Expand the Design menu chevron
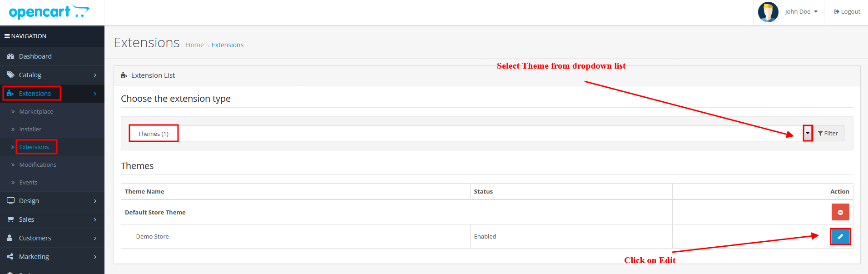This screenshot has height=274, width=868. point(95,201)
